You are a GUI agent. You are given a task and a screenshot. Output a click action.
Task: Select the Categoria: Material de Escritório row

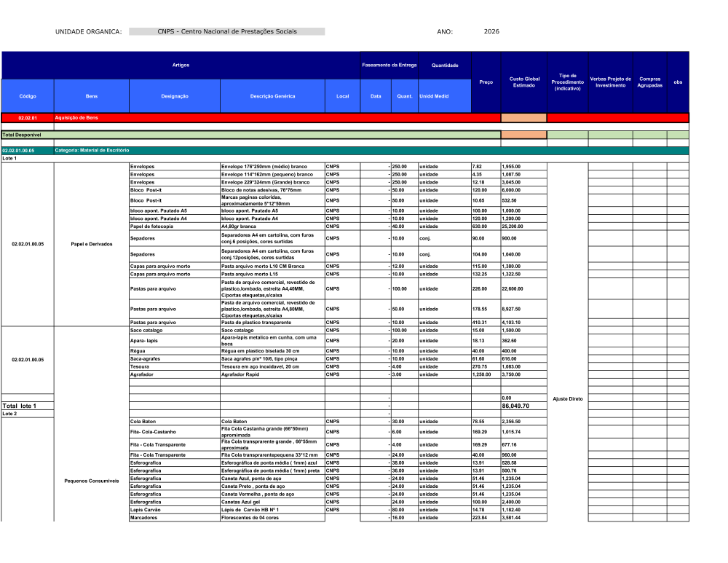(x=92, y=150)
